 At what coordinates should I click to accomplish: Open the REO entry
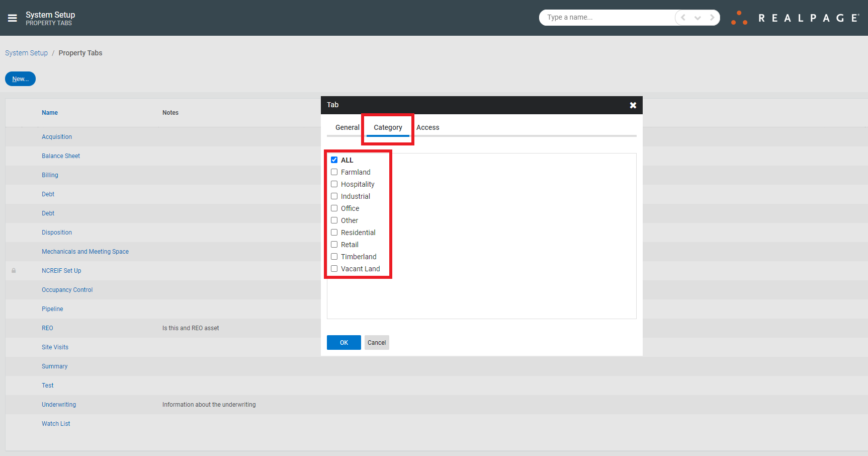47,328
